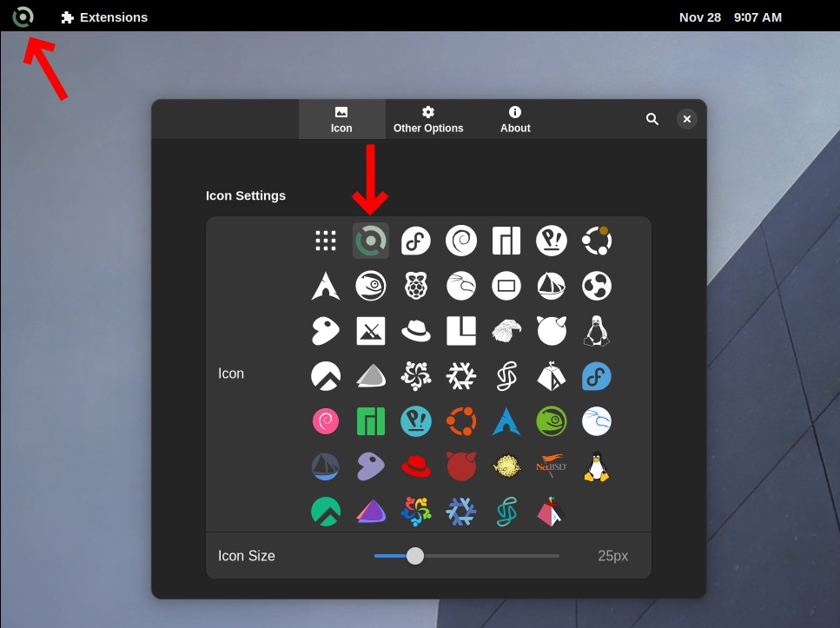The height and width of the screenshot is (628, 840).
Task: Select the white square block logo
Action: pos(461,331)
